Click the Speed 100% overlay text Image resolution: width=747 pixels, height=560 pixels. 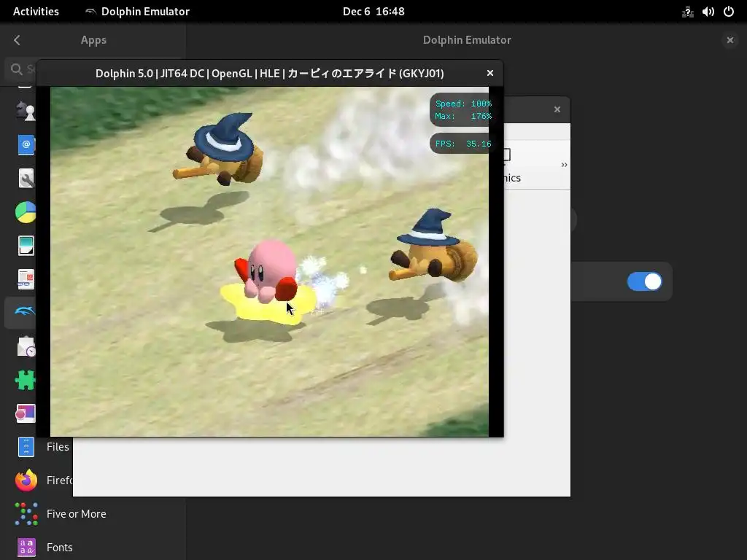tap(463, 104)
